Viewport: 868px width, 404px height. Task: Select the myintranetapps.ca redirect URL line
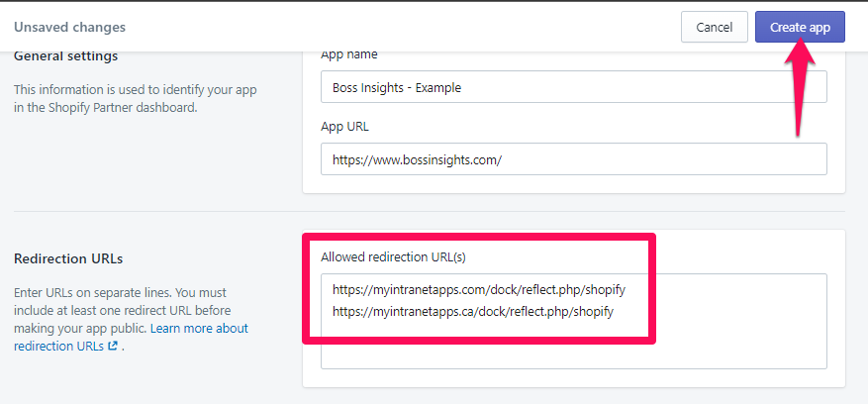click(x=473, y=312)
